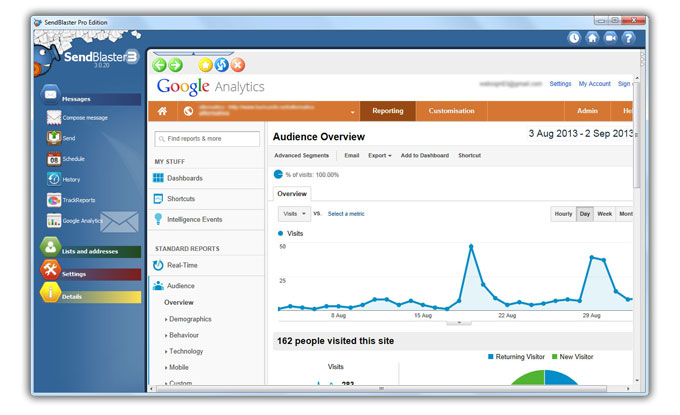The width and height of the screenshot is (680, 415).
Task: Open the Lists and addresses section
Action: click(90, 249)
